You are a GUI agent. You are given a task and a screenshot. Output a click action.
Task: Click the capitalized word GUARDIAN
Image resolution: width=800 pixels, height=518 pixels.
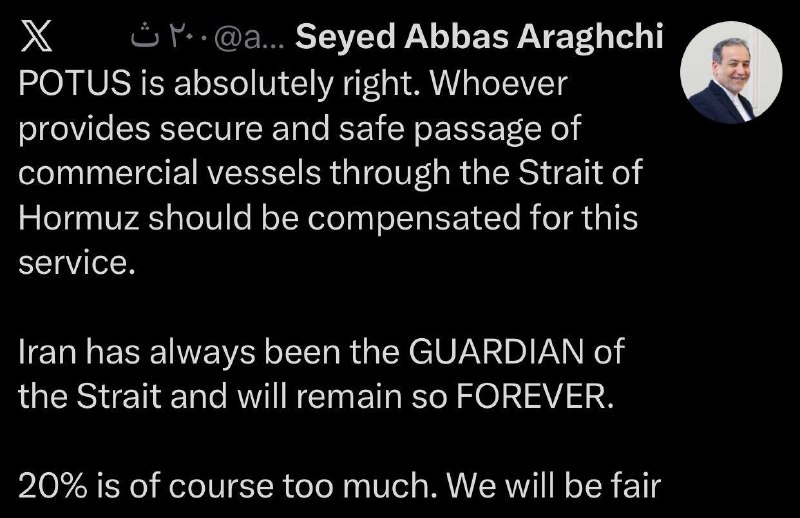pos(496,352)
